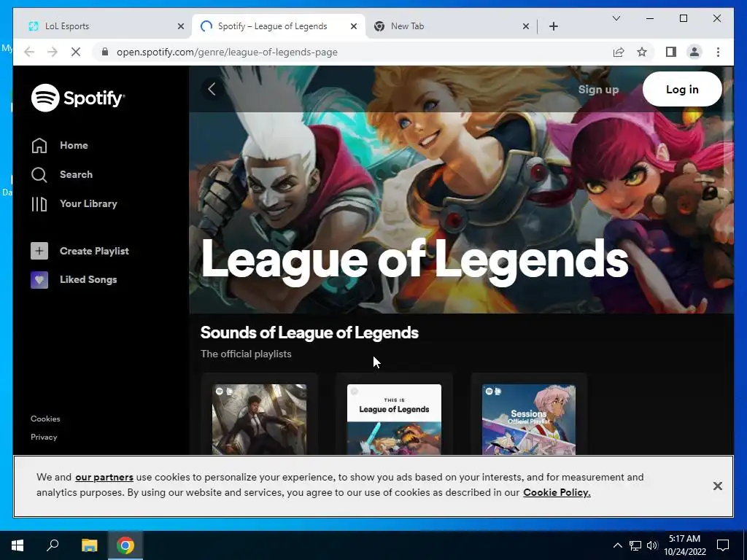View site info via the padlock icon
Viewport: 747px width, 560px height.
[x=105, y=52]
